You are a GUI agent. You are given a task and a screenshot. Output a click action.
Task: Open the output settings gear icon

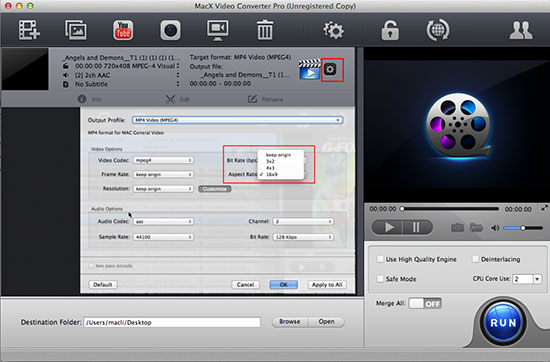[330, 69]
